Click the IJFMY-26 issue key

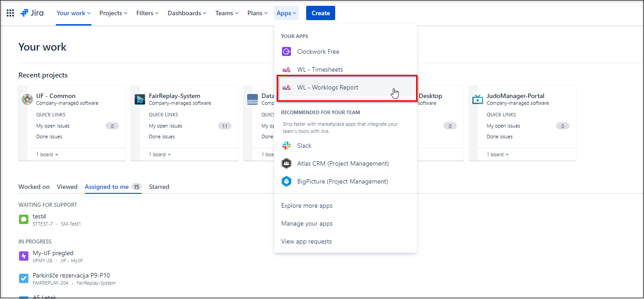43,261
